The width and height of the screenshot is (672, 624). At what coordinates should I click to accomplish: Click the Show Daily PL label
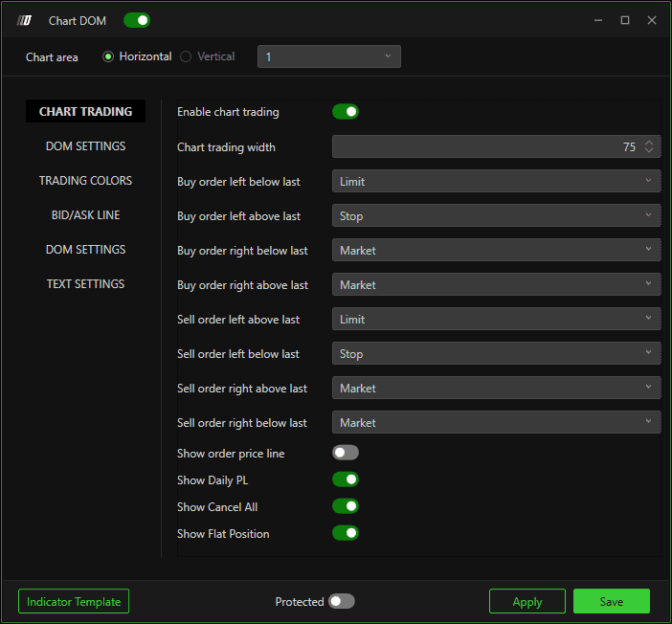pos(213,480)
